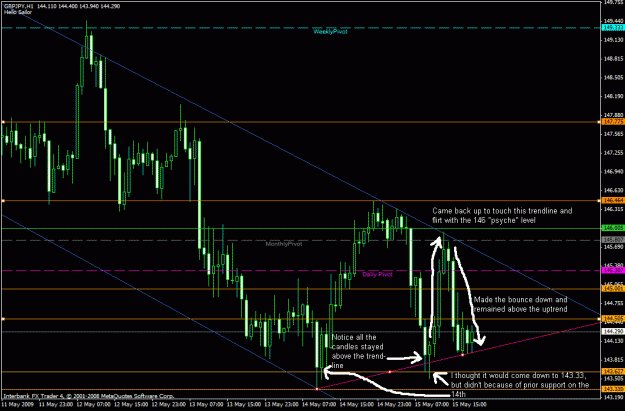Select annotation 'Notice all the candles stayed above'
Image resolution: width=625 pixels, height=411 pixels.
(358, 351)
